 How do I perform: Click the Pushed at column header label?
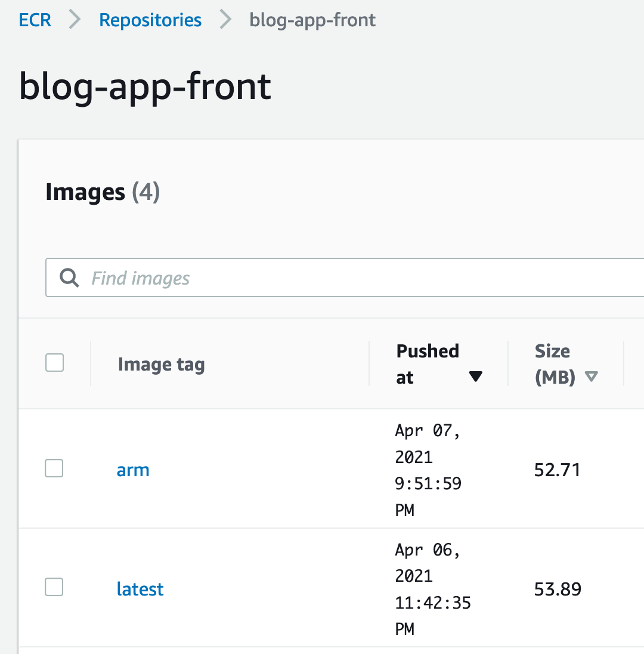click(428, 363)
